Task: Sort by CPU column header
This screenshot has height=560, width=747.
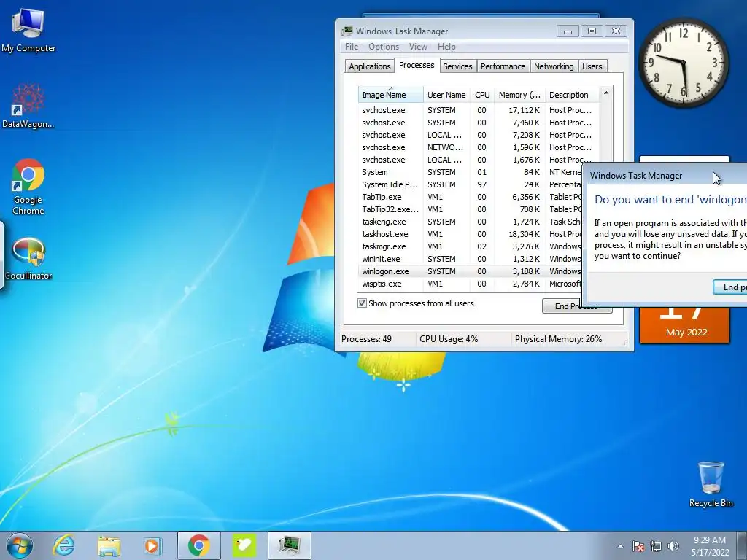Action: point(482,95)
